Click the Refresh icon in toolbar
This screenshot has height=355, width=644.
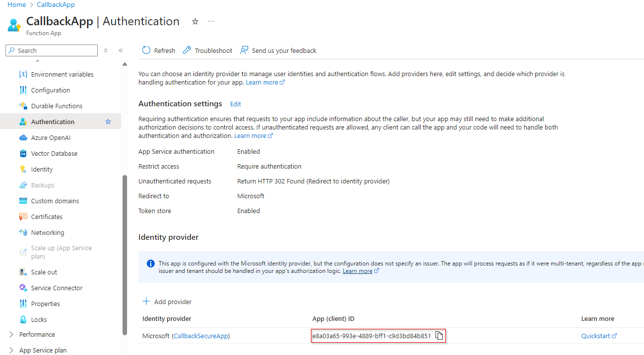tap(146, 50)
